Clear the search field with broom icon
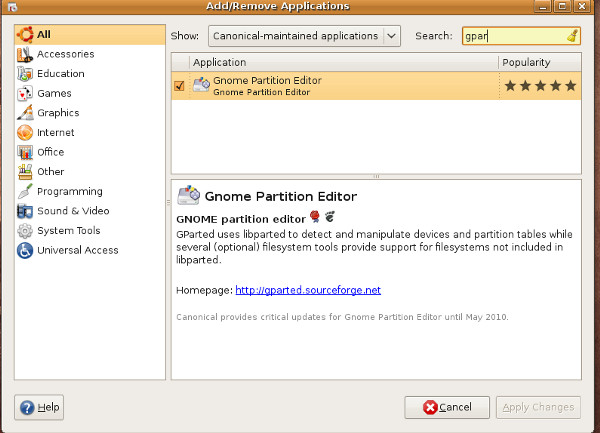Viewport: 600px width, 433px height. tap(572, 36)
